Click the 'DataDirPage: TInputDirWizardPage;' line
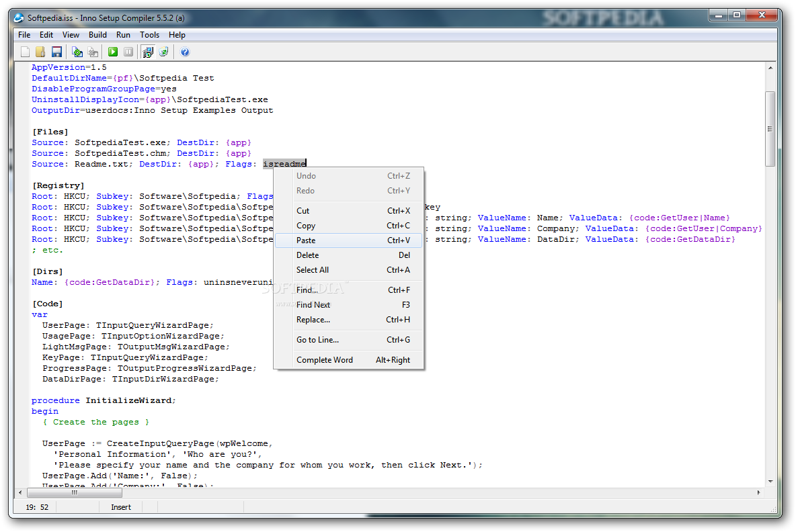The height and width of the screenshot is (532, 796). point(130,380)
